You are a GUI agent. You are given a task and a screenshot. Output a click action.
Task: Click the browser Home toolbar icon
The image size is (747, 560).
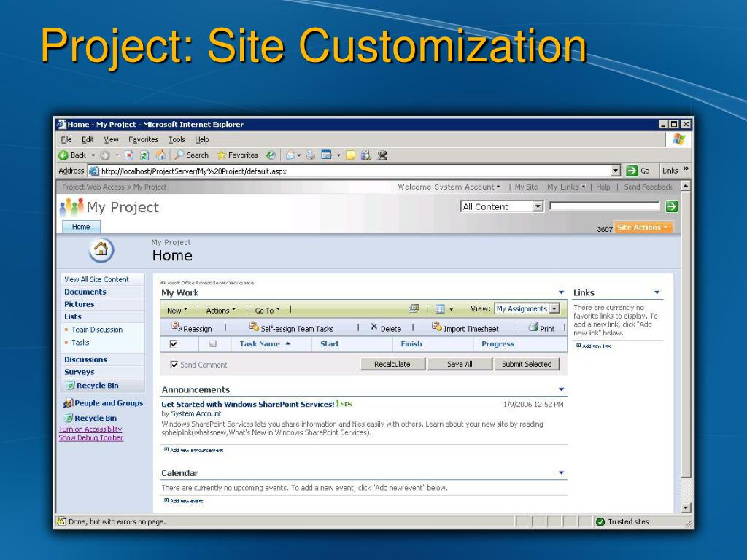(x=161, y=155)
